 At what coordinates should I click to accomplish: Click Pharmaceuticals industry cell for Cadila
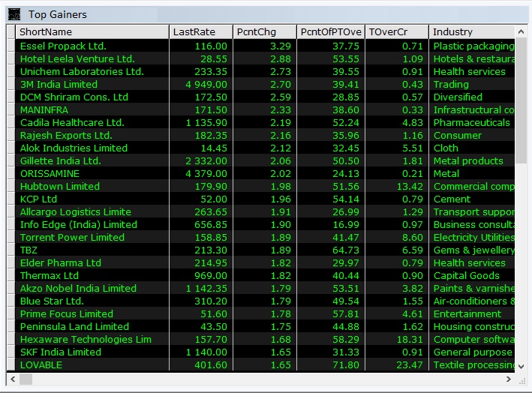coord(471,123)
